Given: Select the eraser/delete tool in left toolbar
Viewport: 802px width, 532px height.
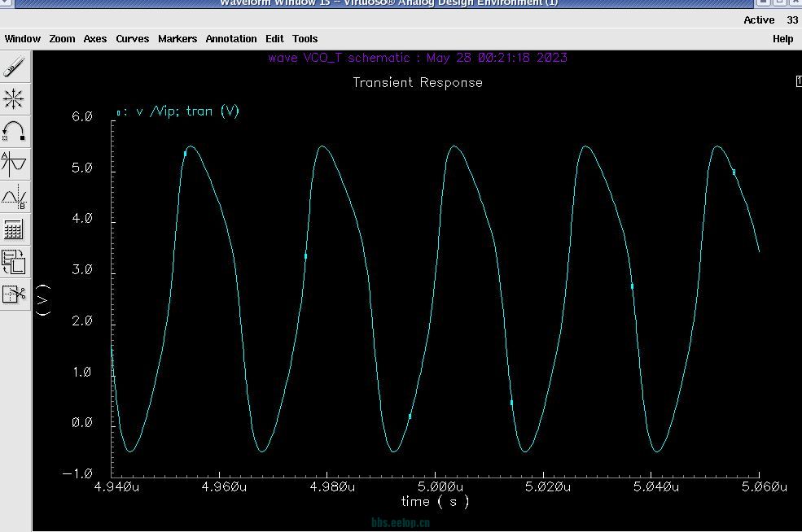Looking at the screenshot, I should [x=14, y=67].
